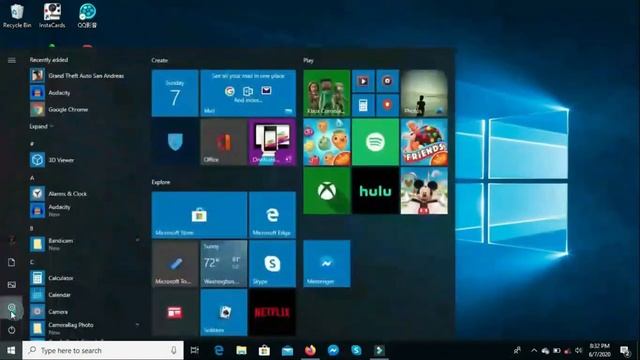Open Mail from the taskbar
Image resolution: width=640 pixels, height=360 pixels.
(287, 350)
